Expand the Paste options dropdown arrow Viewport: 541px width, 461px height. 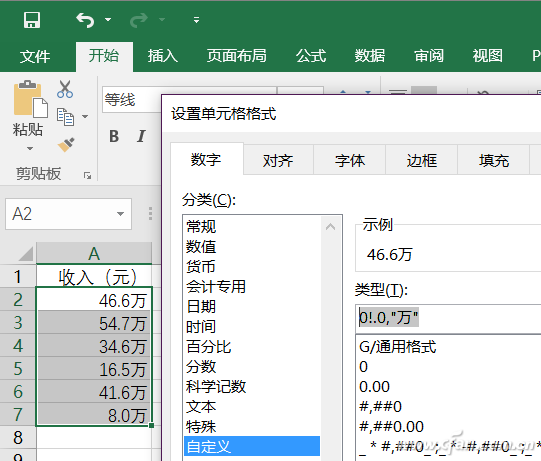tap(30, 149)
